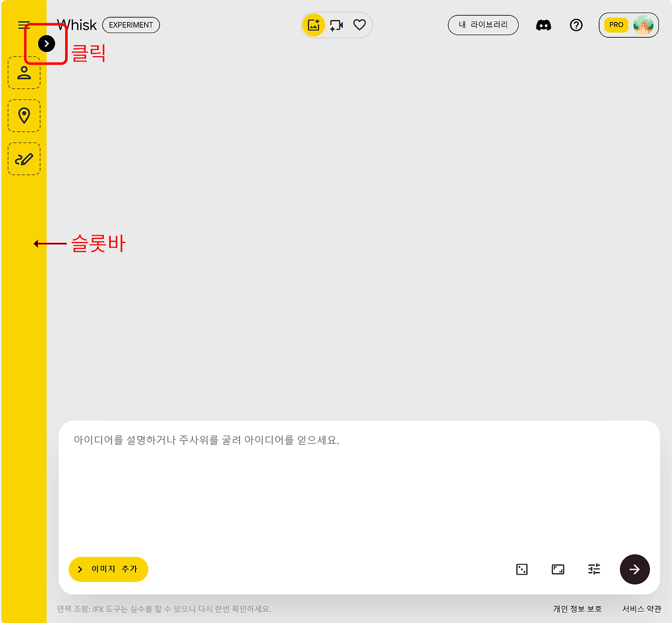Select the subject (person) slot in the sidebar
Screen dimensions: 672x623
24,72
